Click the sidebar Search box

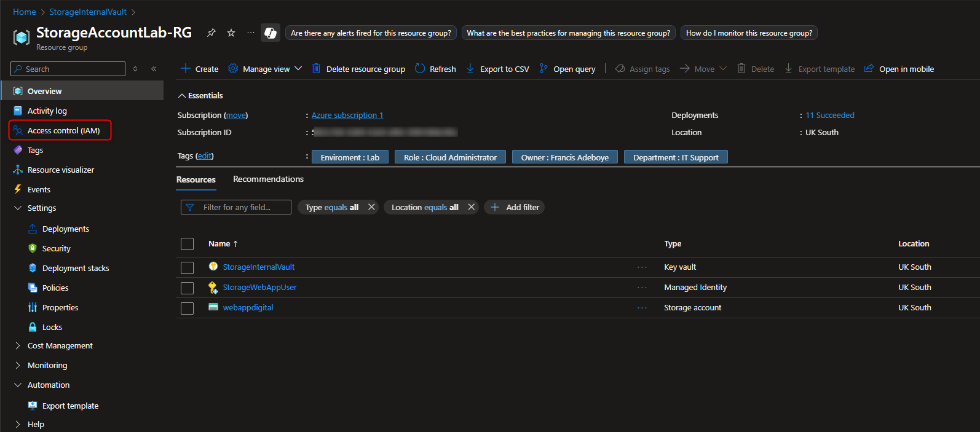pos(68,69)
